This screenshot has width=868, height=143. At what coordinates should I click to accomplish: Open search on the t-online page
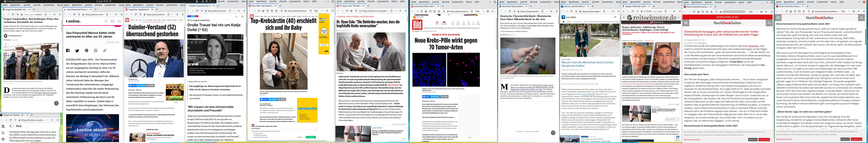[106, 21]
